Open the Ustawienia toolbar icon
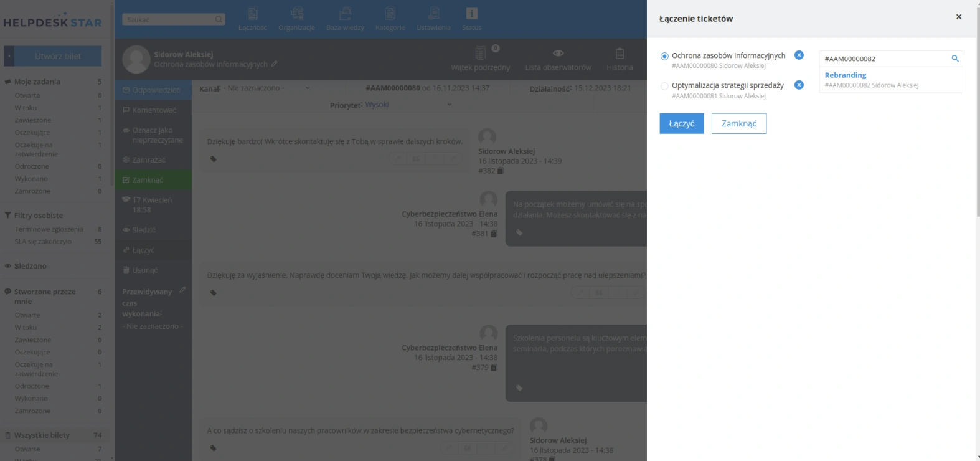The image size is (980, 461). tap(433, 19)
